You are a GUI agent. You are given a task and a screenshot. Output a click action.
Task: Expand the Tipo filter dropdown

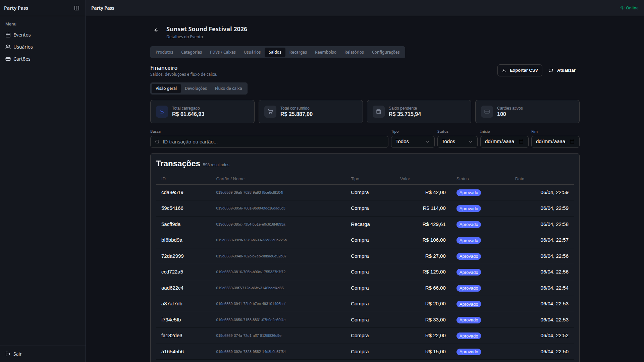(413, 142)
